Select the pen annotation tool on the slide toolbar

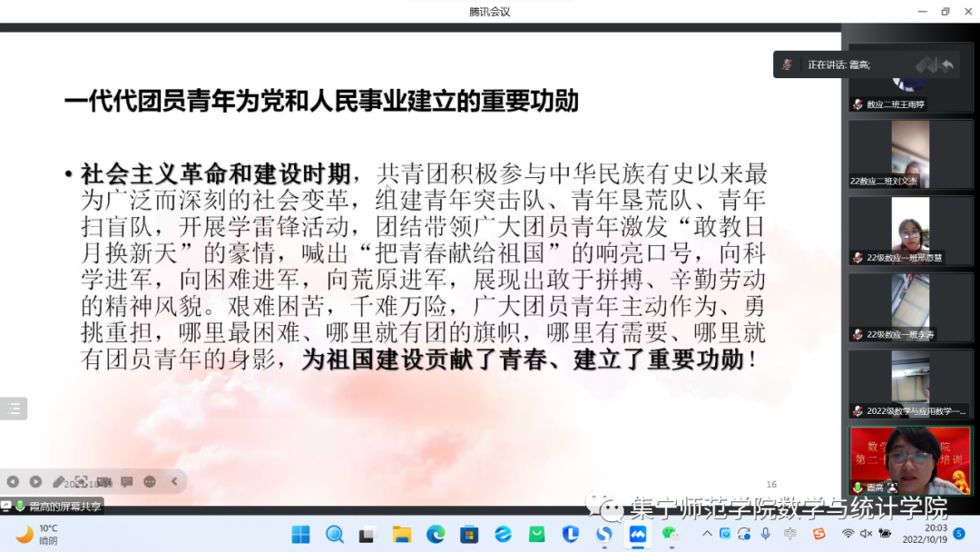point(59,481)
